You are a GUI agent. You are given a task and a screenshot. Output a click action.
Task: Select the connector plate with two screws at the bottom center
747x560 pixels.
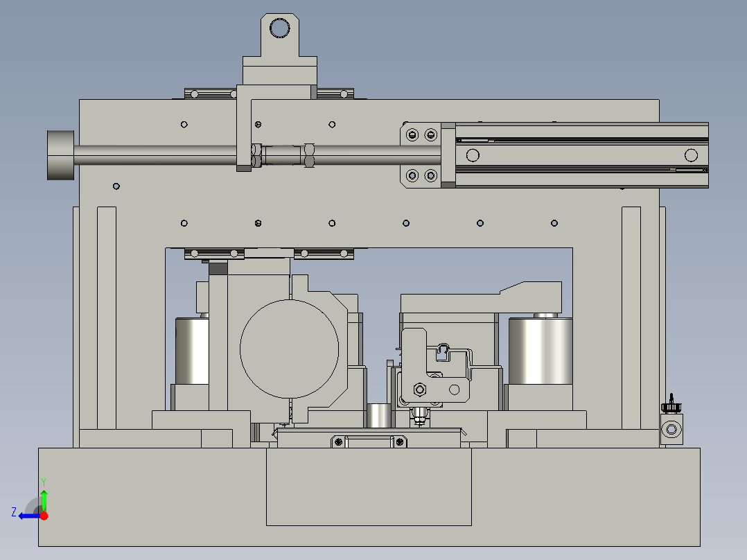pyautogui.click(x=369, y=441)
